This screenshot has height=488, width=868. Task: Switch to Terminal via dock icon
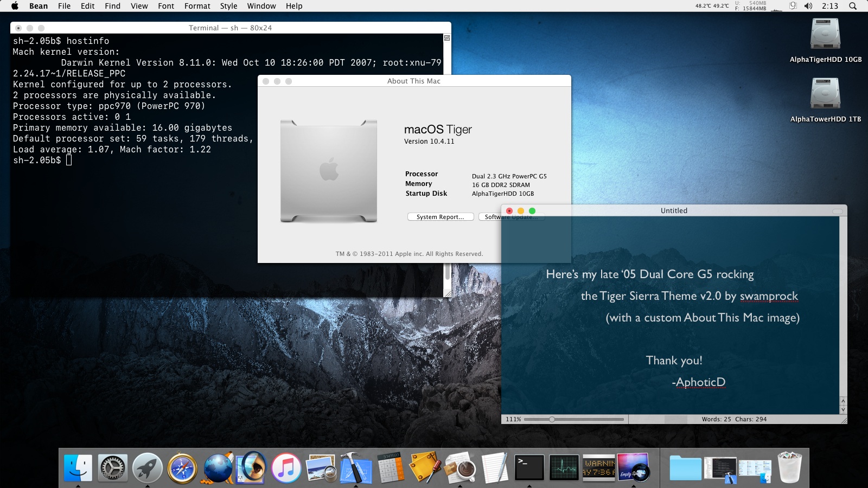(529, 467)
